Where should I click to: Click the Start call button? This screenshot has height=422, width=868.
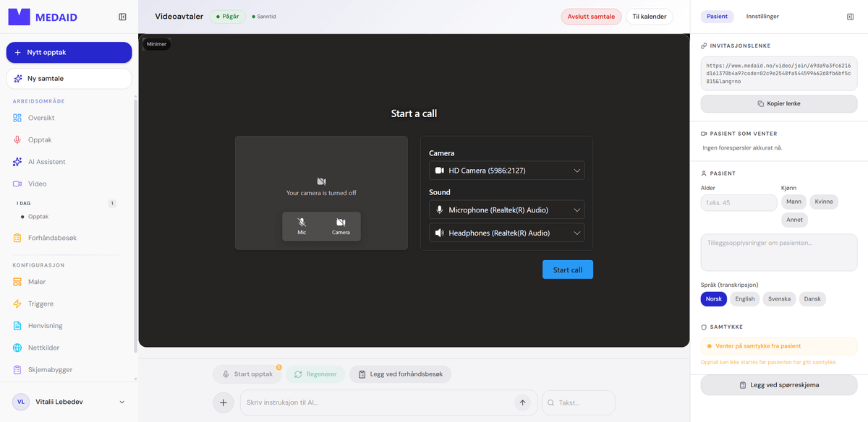click(x=568, y=270)
